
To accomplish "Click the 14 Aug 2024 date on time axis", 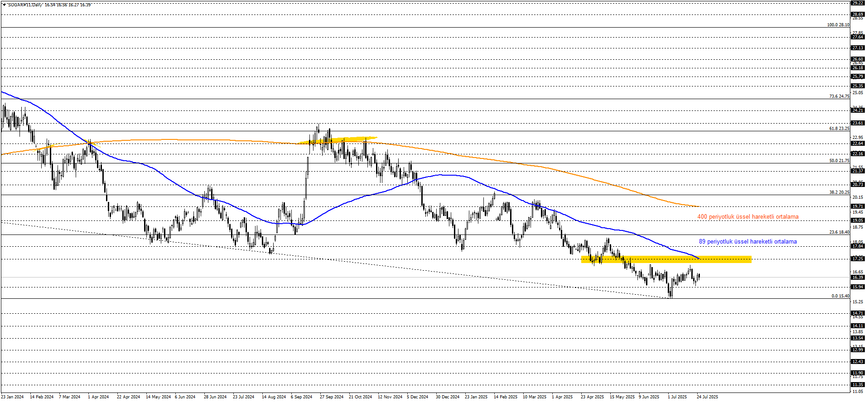I will 274,397.
